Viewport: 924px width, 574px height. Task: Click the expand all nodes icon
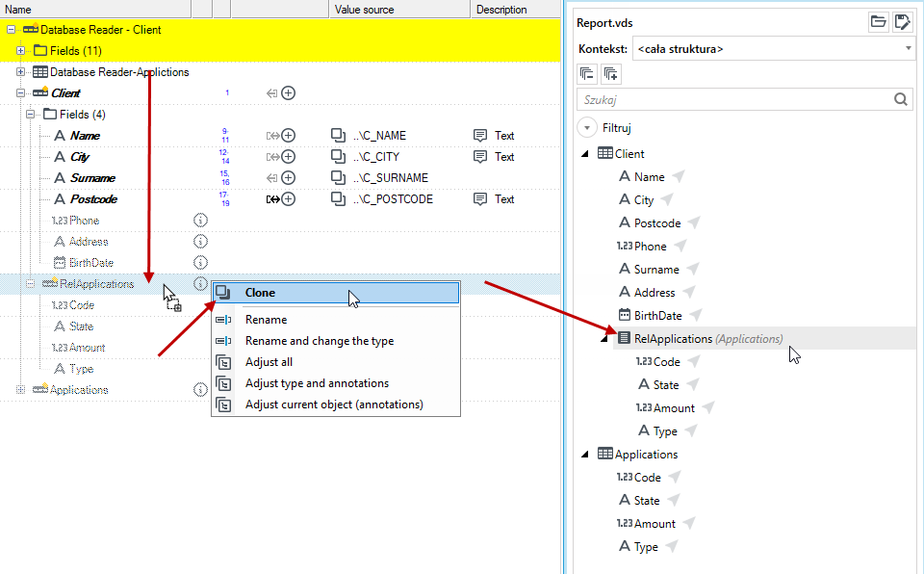tap(611, 74)
